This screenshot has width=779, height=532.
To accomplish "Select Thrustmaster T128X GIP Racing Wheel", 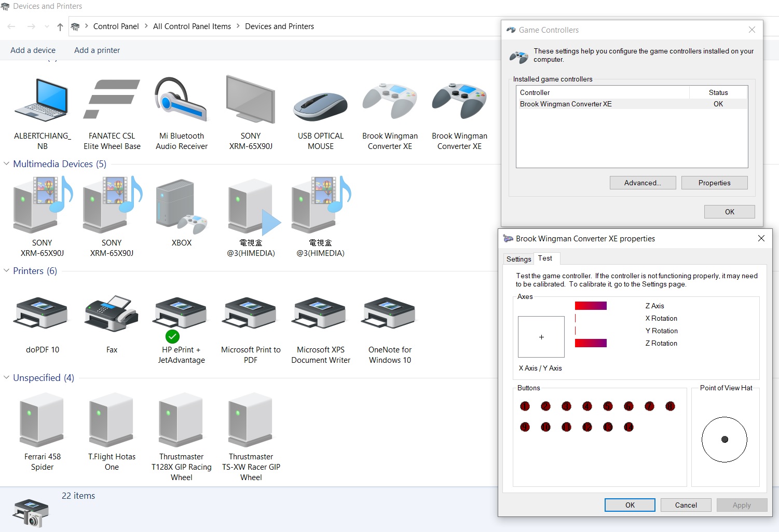I will [x=181, y=436].
